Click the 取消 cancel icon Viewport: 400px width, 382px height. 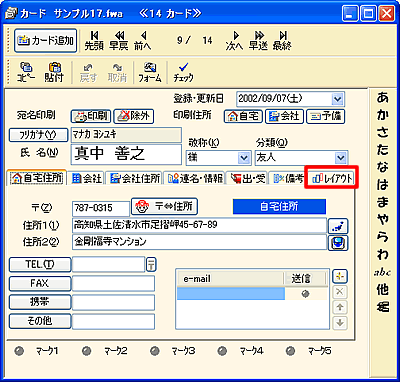tap(117, 72)
